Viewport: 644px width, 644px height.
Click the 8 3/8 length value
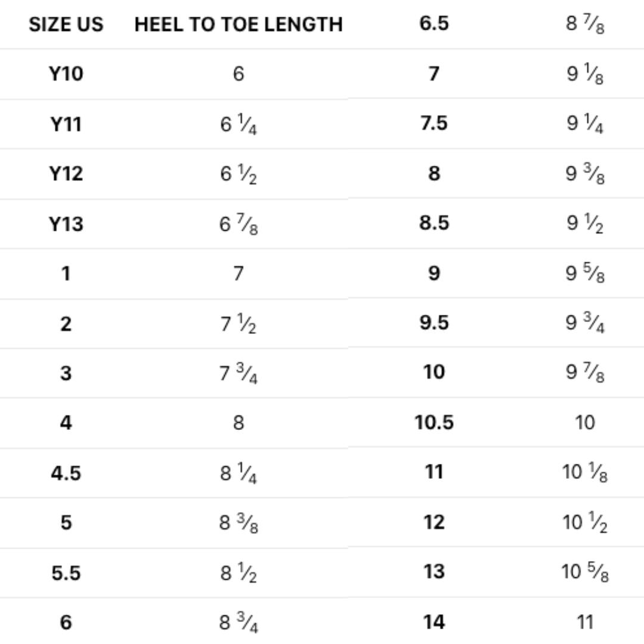[239, 523]
